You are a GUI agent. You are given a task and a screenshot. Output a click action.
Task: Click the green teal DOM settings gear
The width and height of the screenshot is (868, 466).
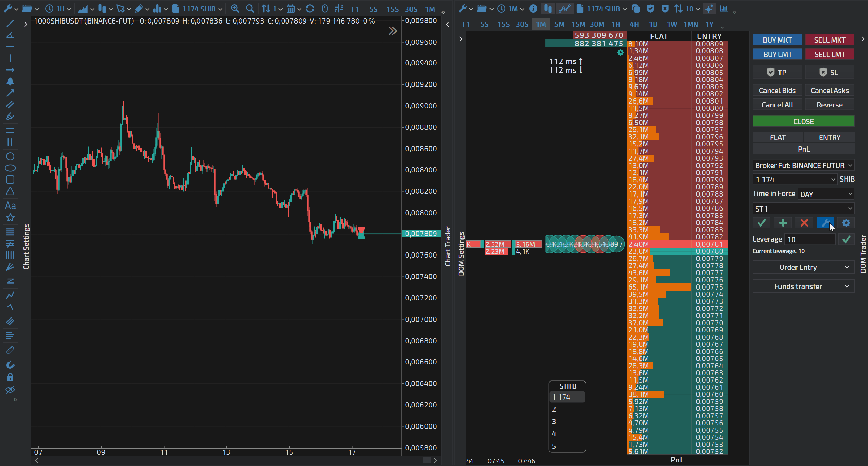620,52
